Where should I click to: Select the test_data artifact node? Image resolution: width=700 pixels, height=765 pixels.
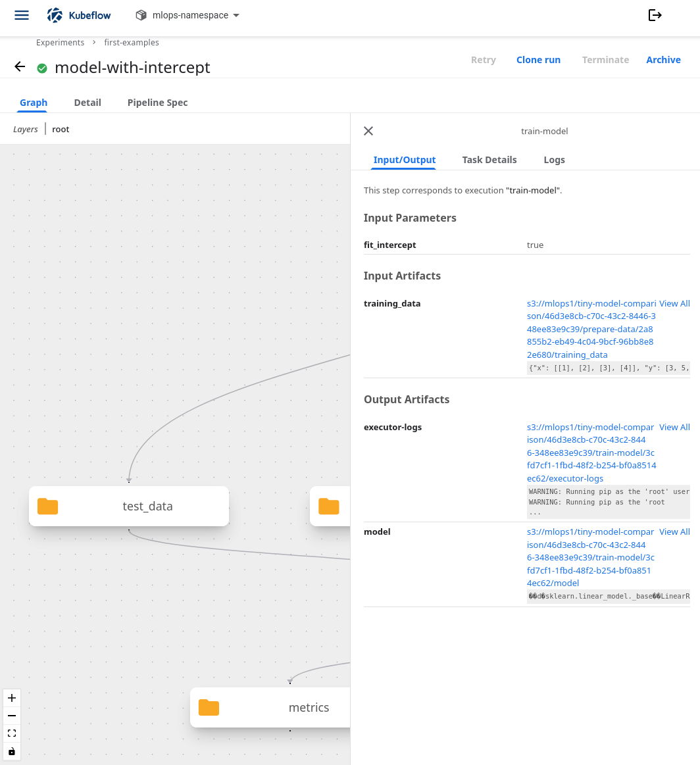coord(129,506)
